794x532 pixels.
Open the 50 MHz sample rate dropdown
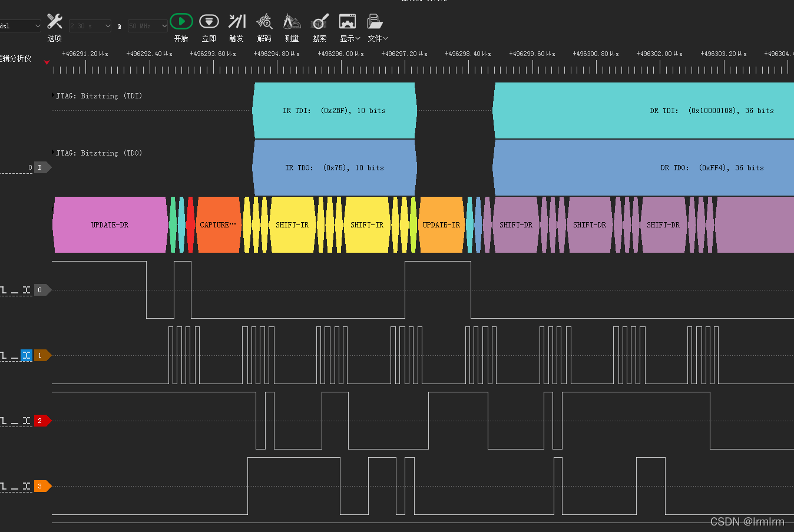click(x=148, y=26)
